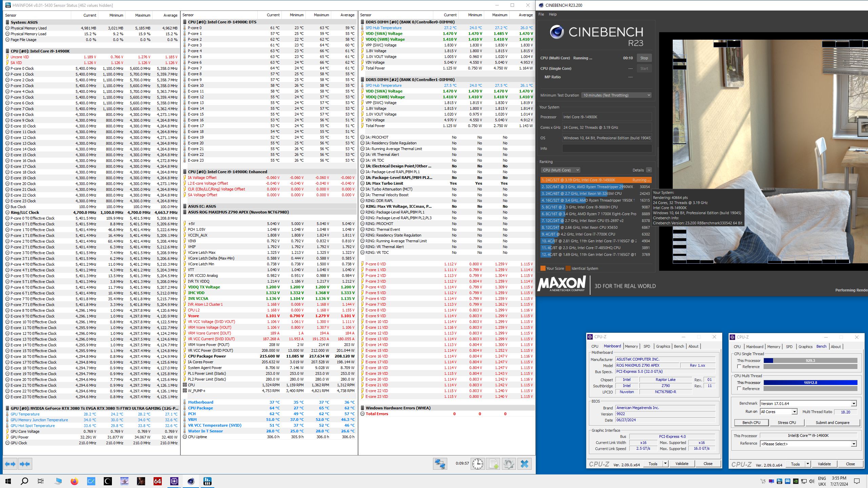Open the Run on All Cores dropdown

tap(778, 412)
